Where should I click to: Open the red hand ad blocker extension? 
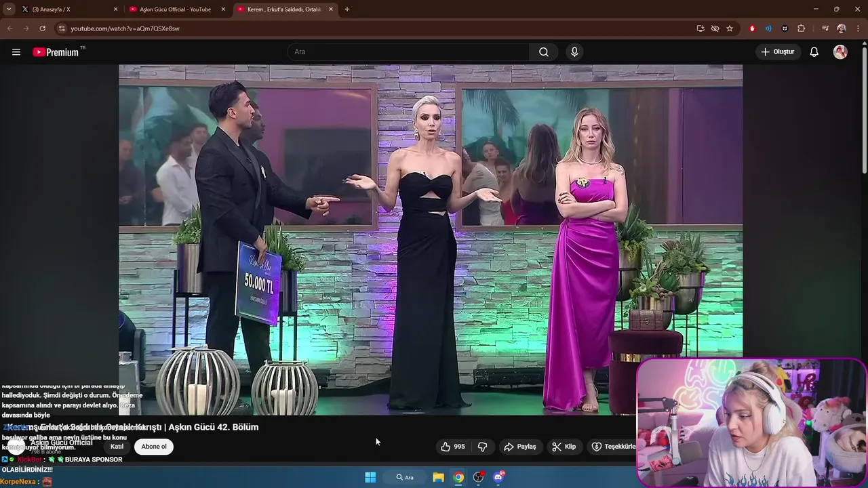tap(752, 28)
